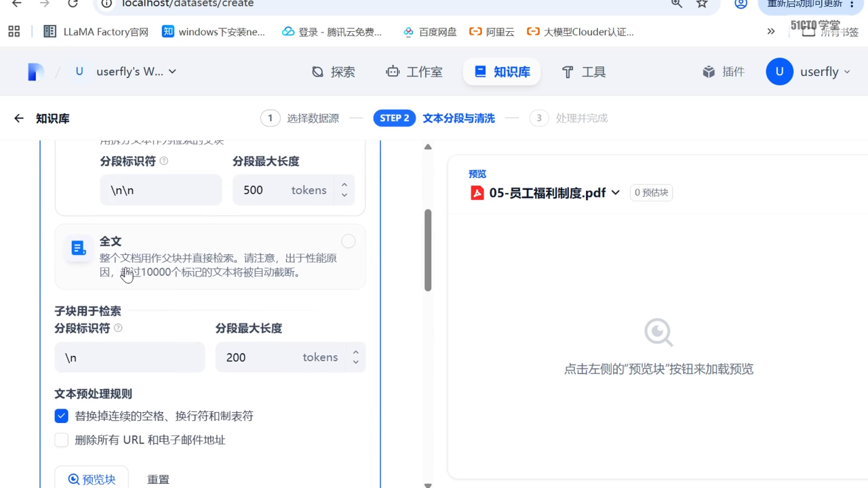Open LLaMA Factory官网 bookmark
Viewport: 868px width, 488px height.
pyautogui.click(x=96, y=31)
